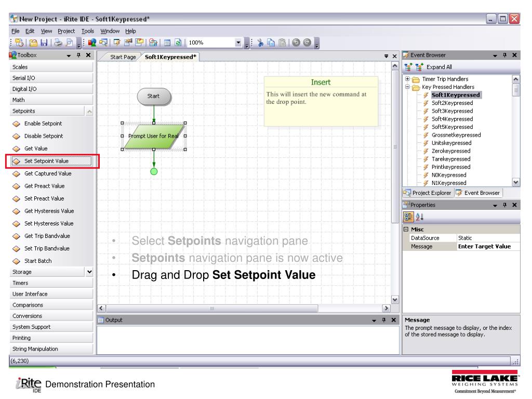This screenshot has height=399, width=532.
Task: Click the first tree icon beside Expand All
Action: tap(408, 67)
